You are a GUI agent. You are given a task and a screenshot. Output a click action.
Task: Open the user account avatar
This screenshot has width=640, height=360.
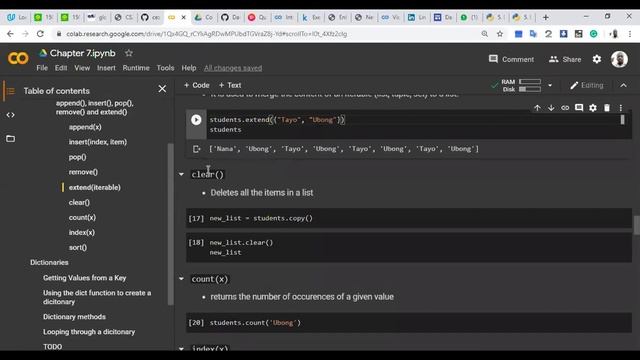619,59
